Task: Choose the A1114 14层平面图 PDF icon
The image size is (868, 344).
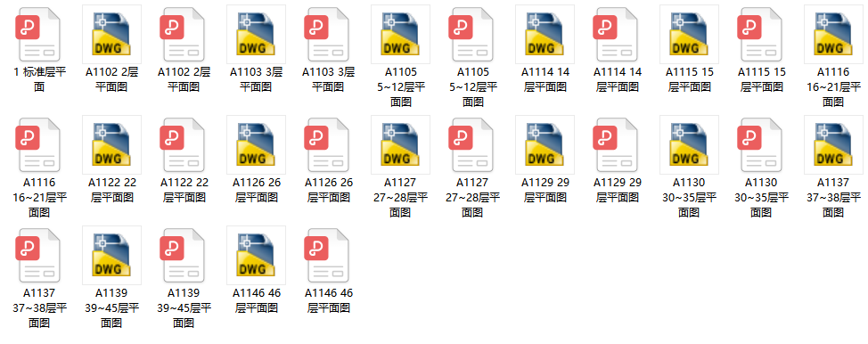Action: point(617,35)
